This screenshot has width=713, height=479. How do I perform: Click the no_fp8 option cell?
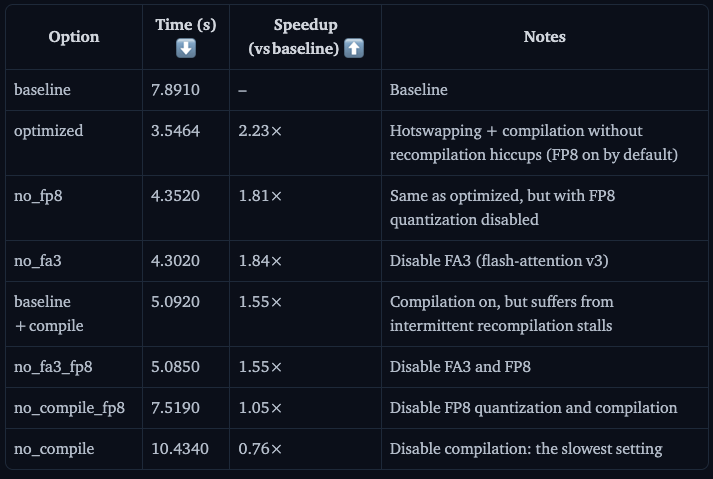tap(38, 196)
